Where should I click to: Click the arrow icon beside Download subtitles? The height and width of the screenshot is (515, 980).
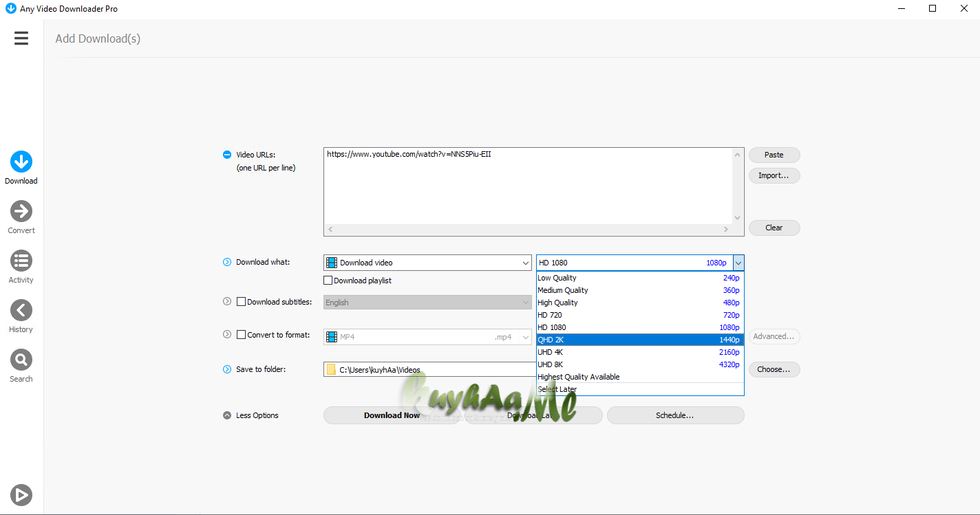pos(227,301)
